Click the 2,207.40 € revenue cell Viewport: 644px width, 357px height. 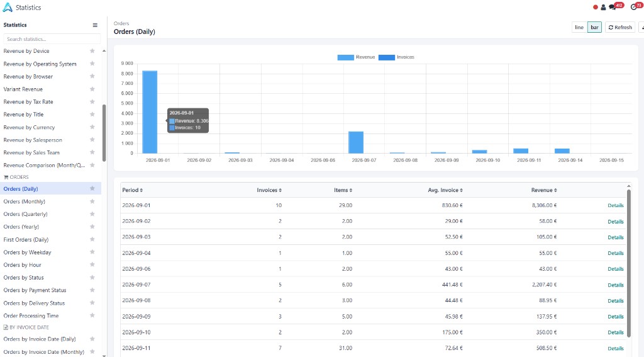(x=544, y=285)
